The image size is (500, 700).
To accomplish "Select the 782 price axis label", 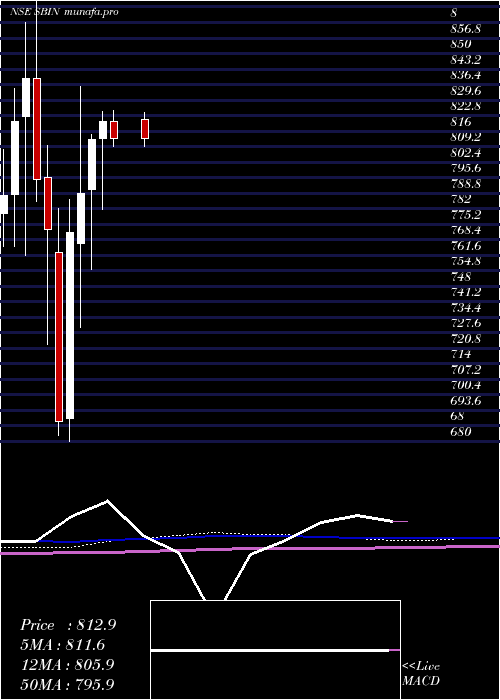I will (461, 199).
